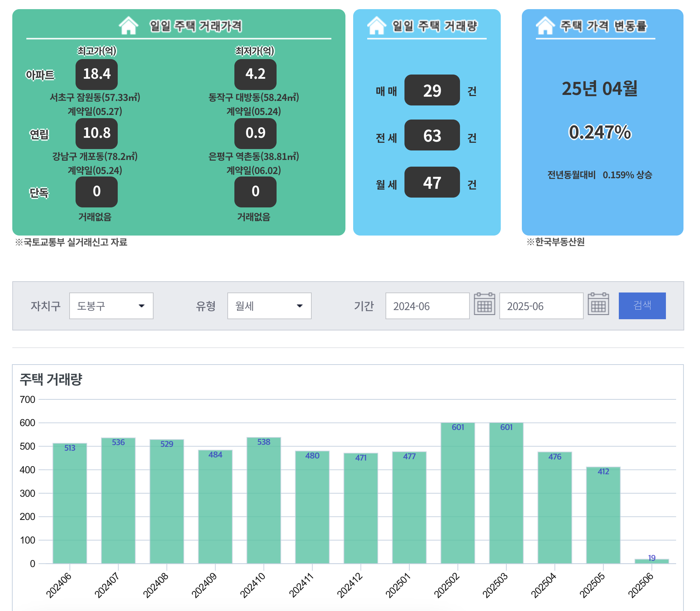This screenshot has width=700, height=611.
Task: Open calendar picker for end date
Action: pos(598,304)
